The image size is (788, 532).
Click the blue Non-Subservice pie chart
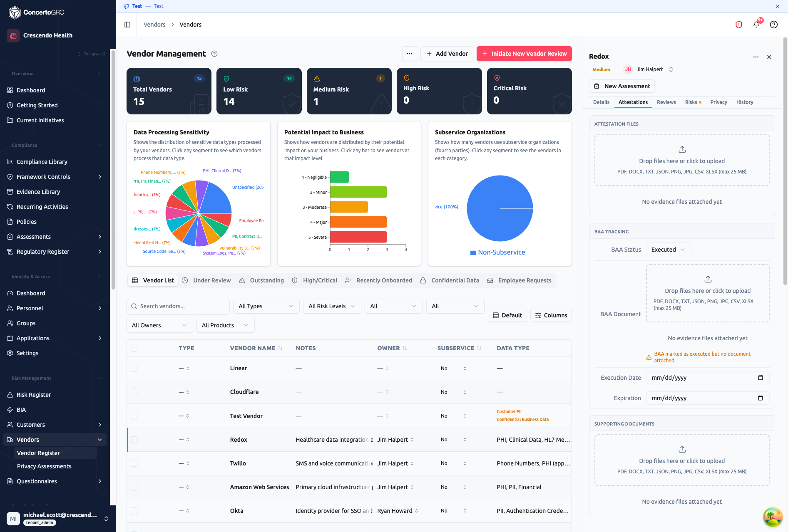[500, 208]
